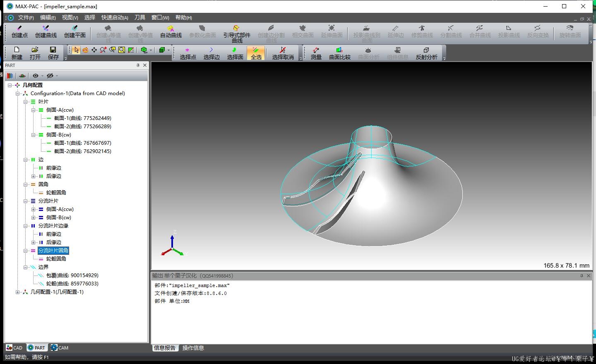Click the green isometric view cube icon
Image resolution: width=596 pixels, height=364 pixels.
[144, 50]
